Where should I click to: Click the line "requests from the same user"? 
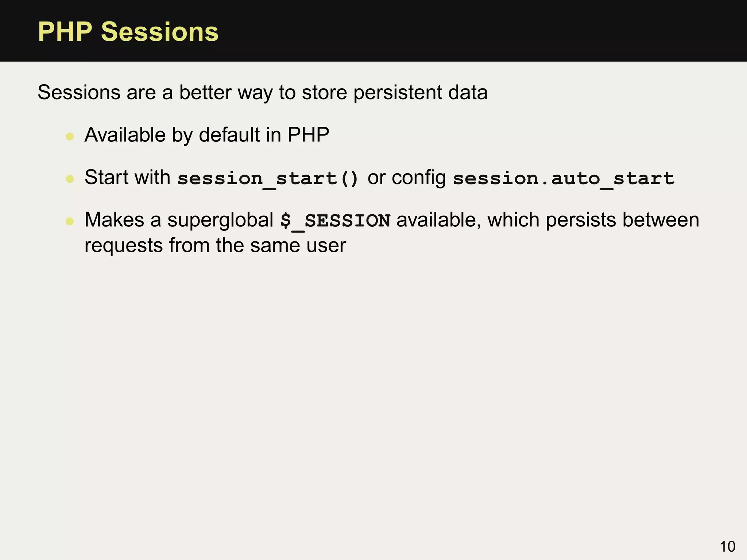click(x=215, y=245)
